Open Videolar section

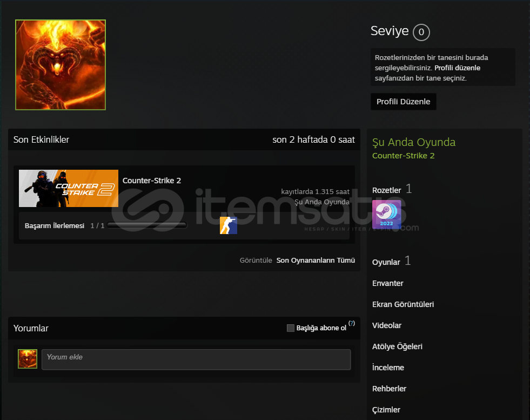(x=387, y=325)
